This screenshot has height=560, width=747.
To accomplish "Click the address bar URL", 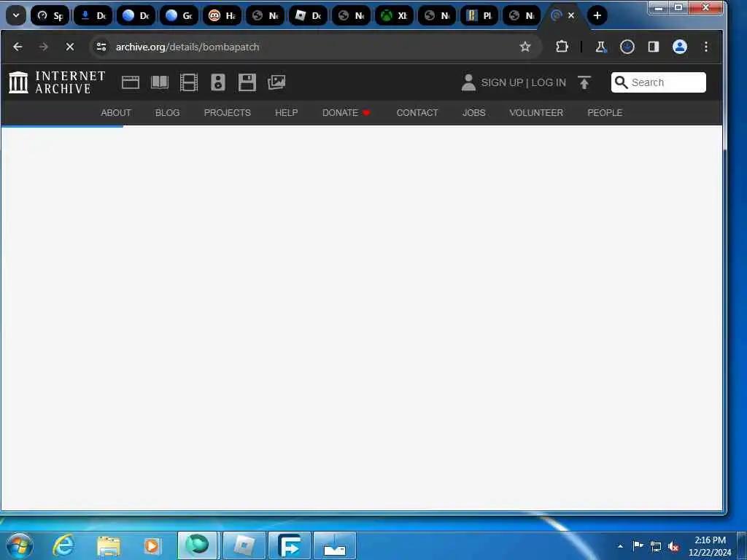I will 187,47.
